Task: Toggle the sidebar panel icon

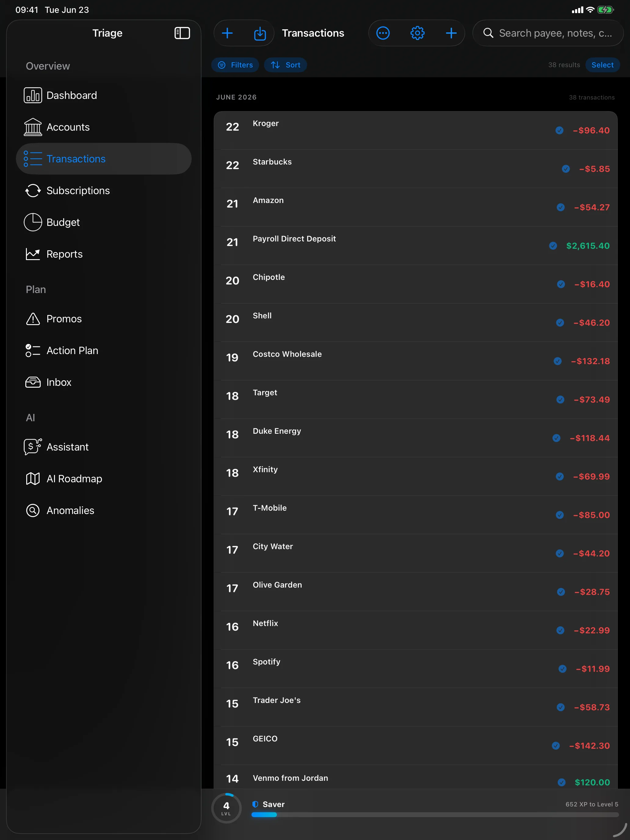Action: point(182,33)
